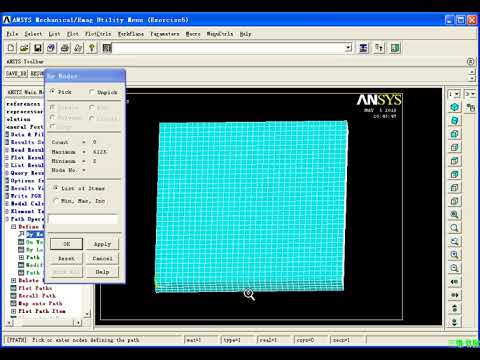Open the command input dropdown arrow
Screen dimensions: 480x360
348,48
